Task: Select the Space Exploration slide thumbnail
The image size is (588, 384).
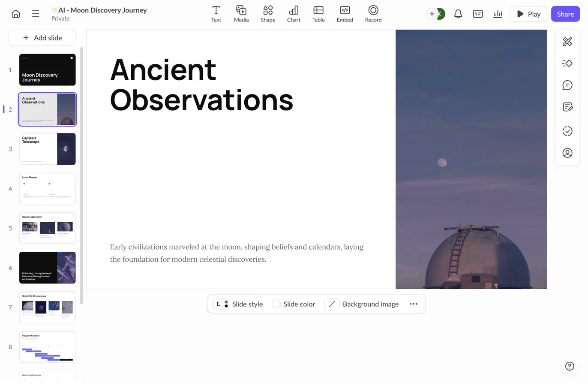Action: pos(48,228)
